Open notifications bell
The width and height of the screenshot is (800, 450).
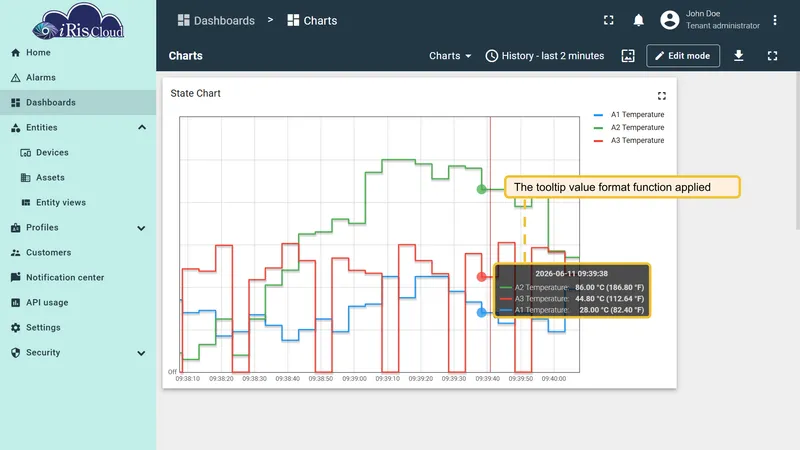click(638, 20)
